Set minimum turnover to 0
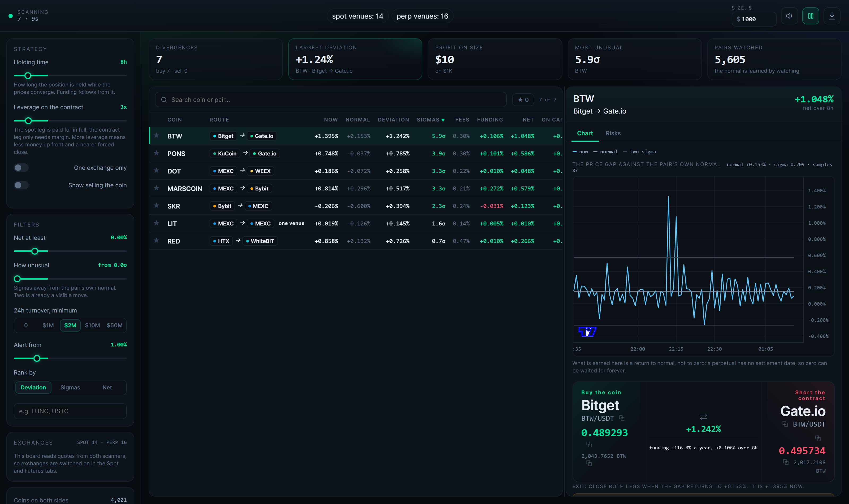Image resolution: width=849 pixels, height=504 pixels. pos(26,325)
